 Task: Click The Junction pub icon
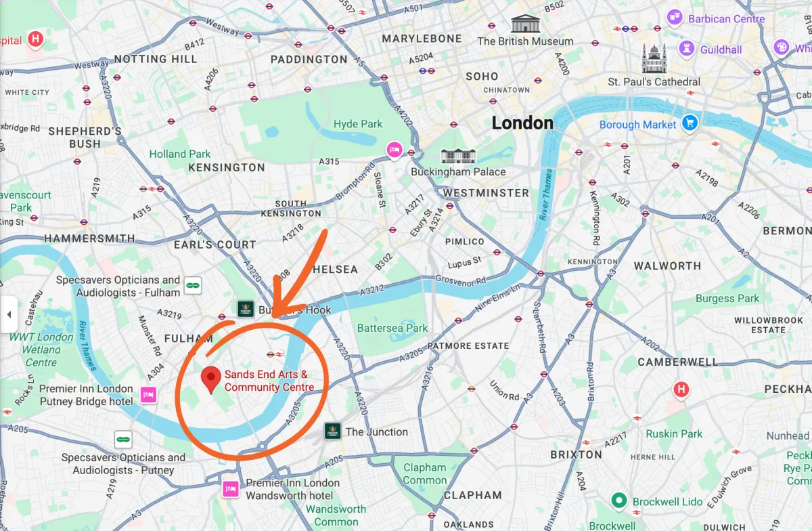[332, 431]
